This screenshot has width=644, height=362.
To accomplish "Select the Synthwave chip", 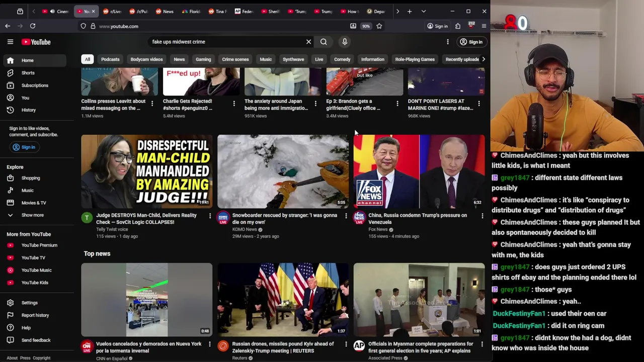I will (x=293, y=59).
